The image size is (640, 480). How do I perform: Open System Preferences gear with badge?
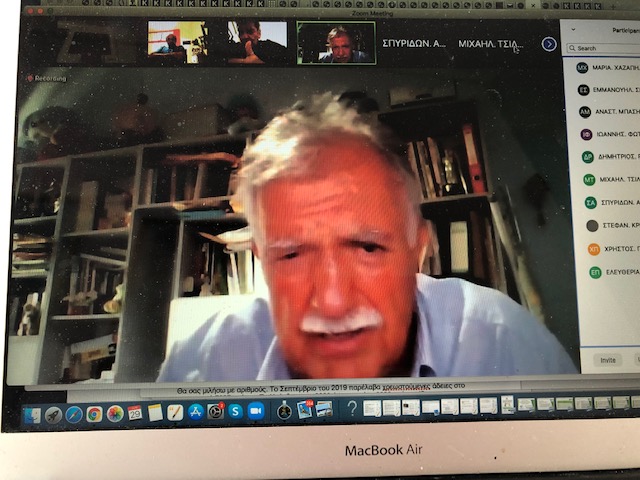[x=216, y=411]
